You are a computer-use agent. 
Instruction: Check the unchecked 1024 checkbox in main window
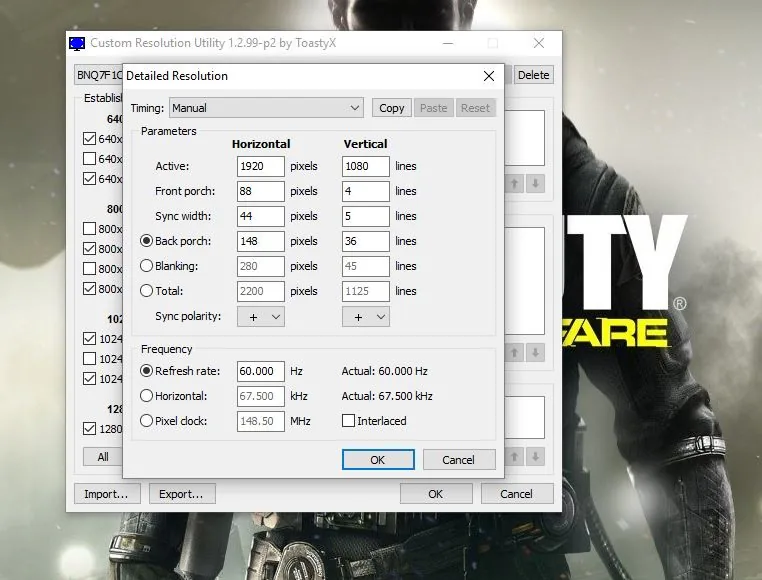(89, 359)
